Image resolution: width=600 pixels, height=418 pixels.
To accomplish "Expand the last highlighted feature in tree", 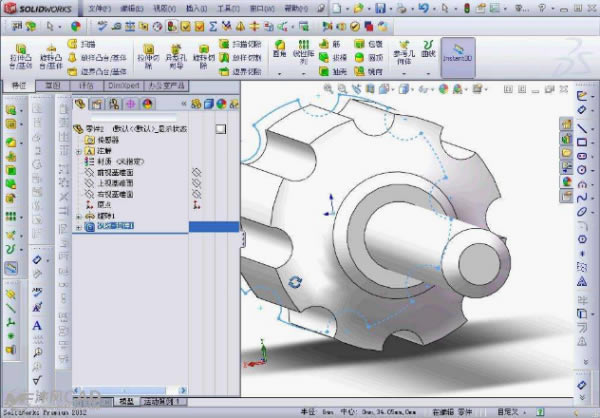I will 79,227.
